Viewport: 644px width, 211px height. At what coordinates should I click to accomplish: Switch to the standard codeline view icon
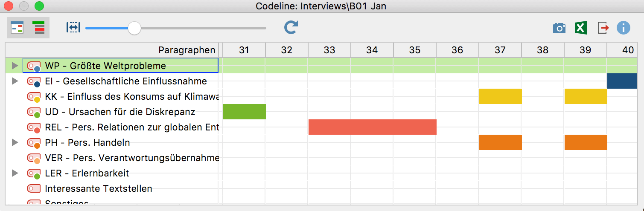17,28
